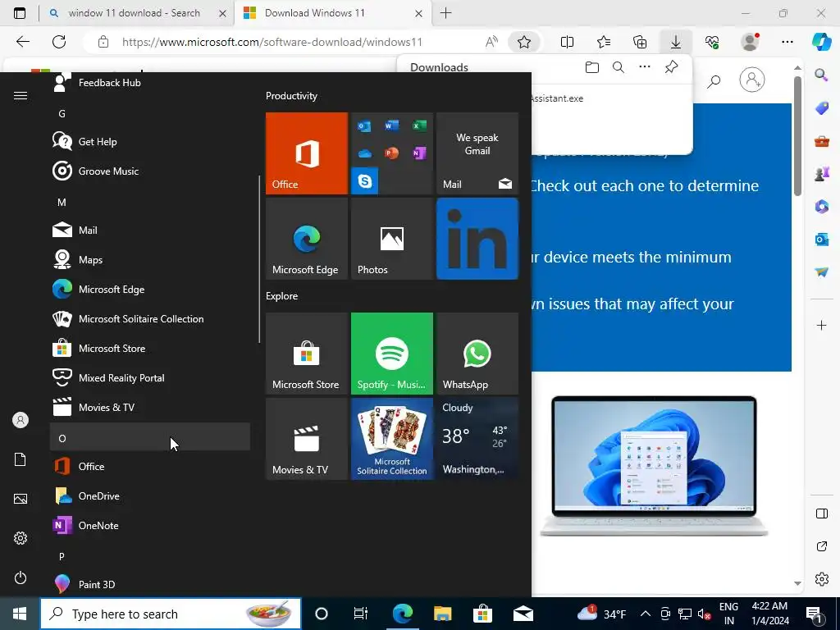Image resolution: width=840 pixels, height=630 pixels.
Task: Open a new browser tab
Action: click(x=445, y=13)
